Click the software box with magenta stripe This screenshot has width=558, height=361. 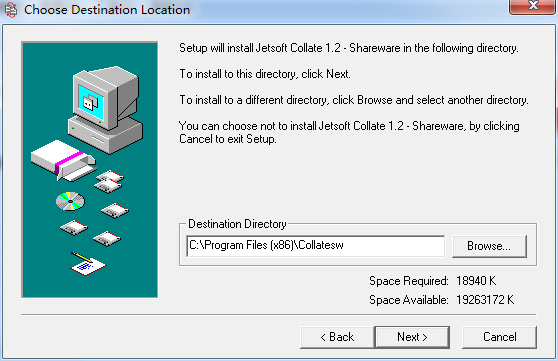(x=63, y=160)
